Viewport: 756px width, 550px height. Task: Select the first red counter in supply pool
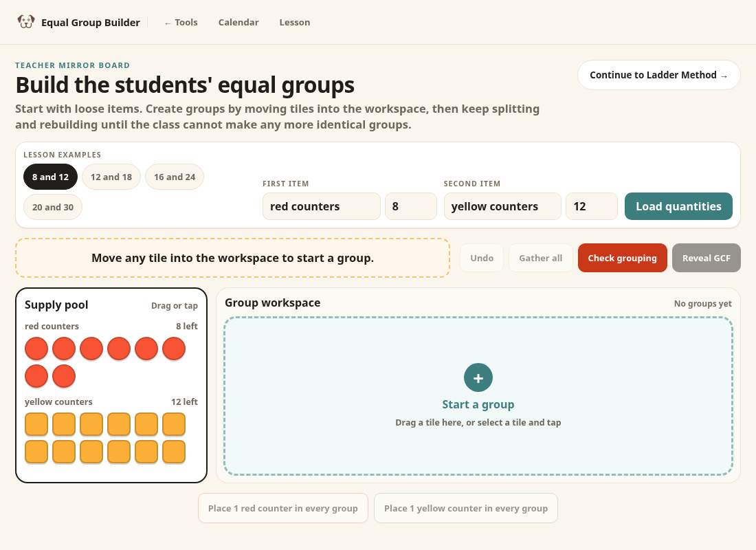[36, 349]
